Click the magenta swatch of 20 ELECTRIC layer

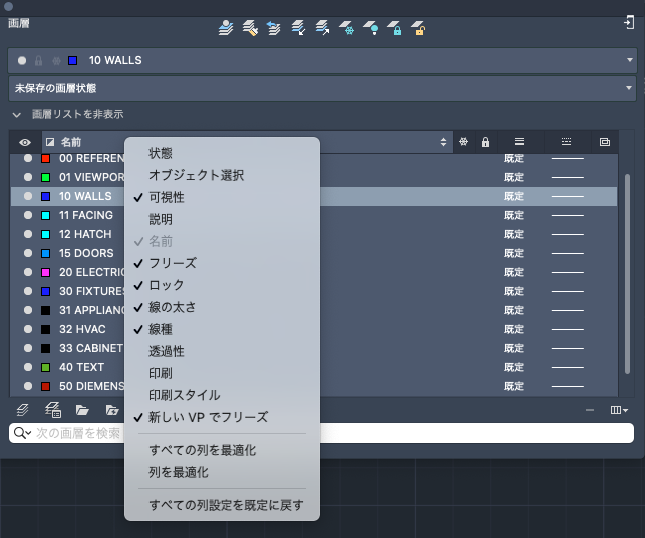coord(46,272)
